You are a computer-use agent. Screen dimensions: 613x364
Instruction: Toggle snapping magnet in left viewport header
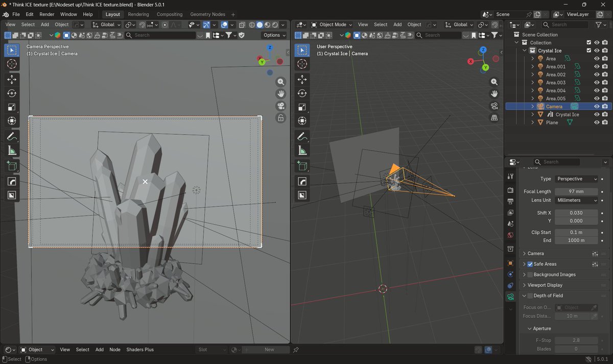(142, 25)
